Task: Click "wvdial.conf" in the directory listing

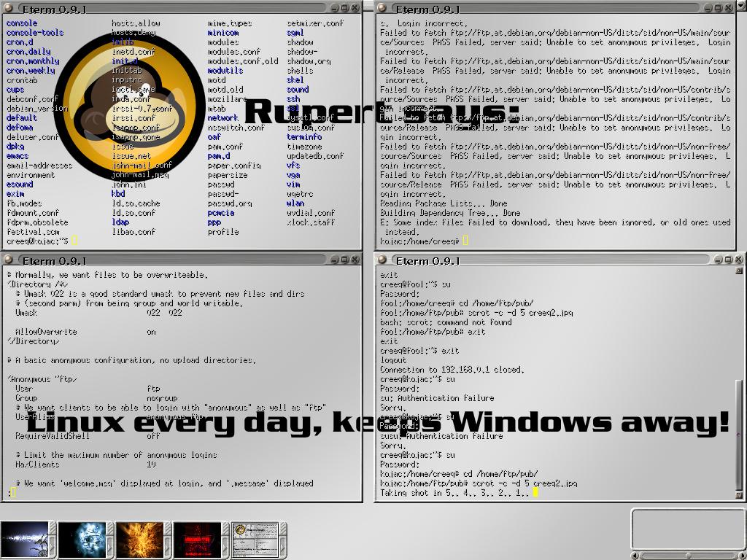Action: tap(311, 213)
